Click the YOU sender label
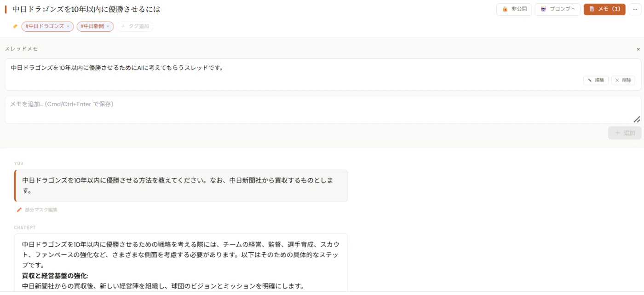This screenshot has width=644, height=295. click(x=19, y=164)
